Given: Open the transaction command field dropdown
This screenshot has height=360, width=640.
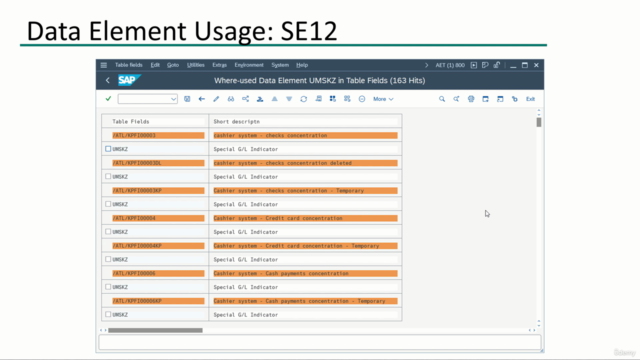Looking at the screenshot, I should (173, 99).
